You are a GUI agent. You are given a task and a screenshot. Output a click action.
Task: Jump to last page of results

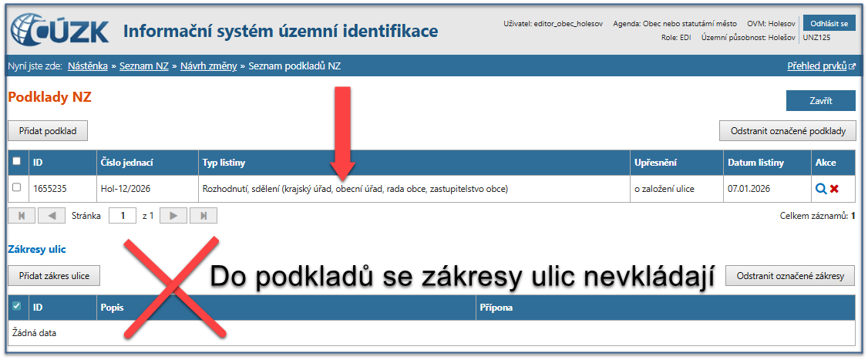(x=204, y=216)
